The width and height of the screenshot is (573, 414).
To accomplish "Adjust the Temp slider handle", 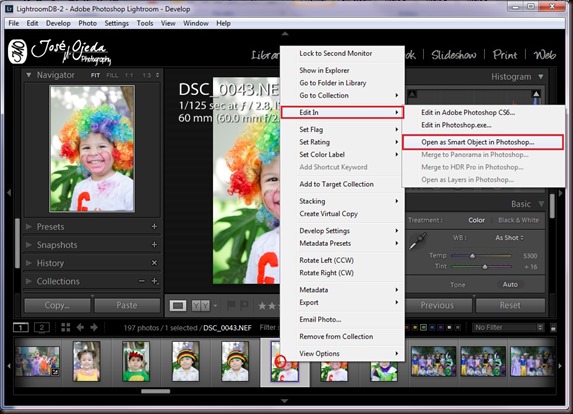I will coord(472,256).
